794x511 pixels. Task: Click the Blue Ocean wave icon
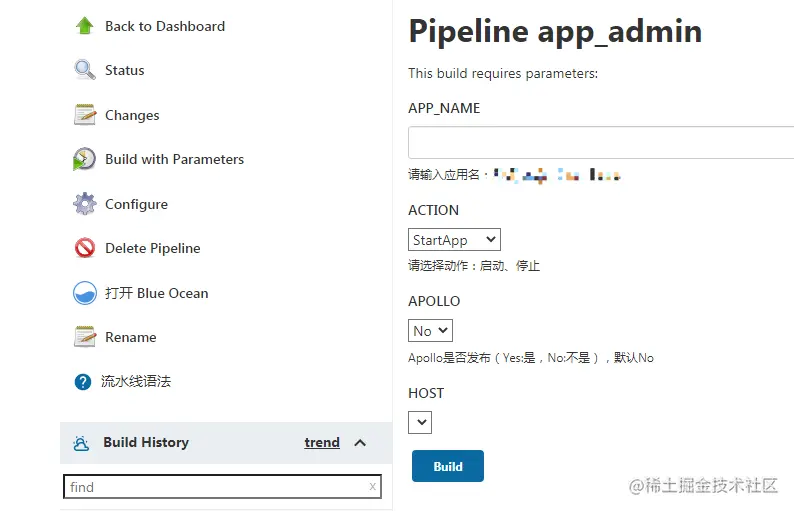coord(84,293)
